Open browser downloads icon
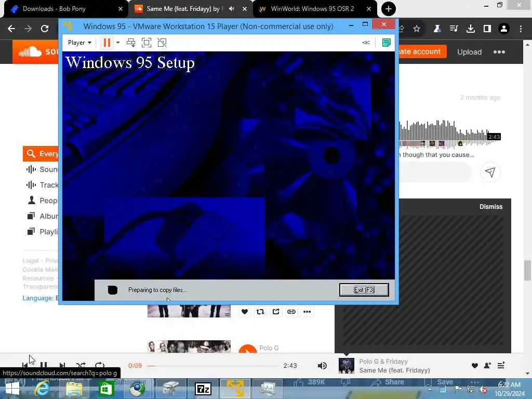 click(470, 29)
